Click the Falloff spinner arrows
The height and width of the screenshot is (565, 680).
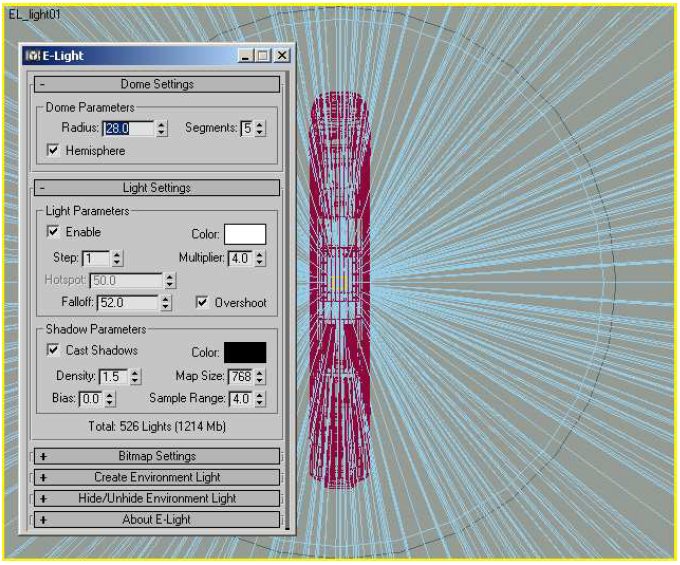tap(165, 303)
